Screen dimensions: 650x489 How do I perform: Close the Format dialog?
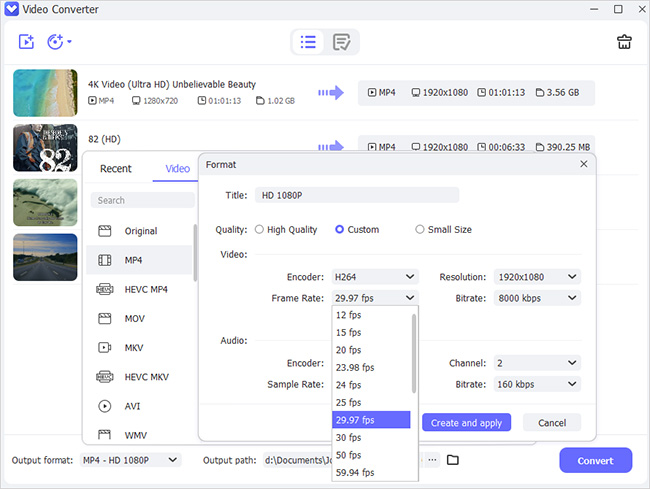(584, 164)
